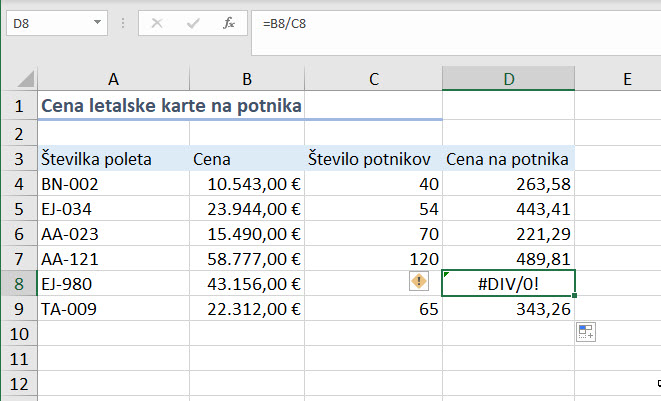This screenshot has height=401, width=661.
Task: Select row 12 header
Action: (x=19, y=384)
